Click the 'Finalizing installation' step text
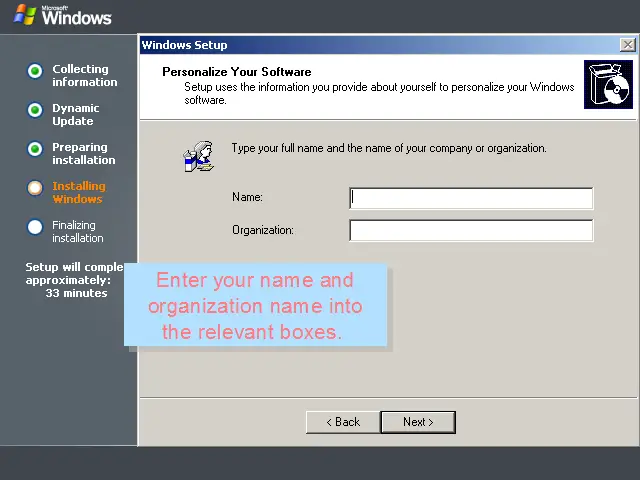The image size is (640, 480). coord(78,231)
